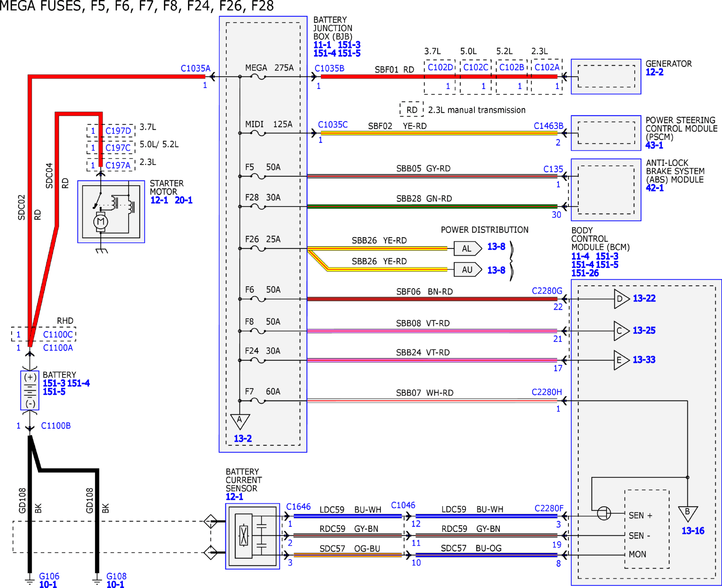Click the sensor circle symbol near SEN +
722x588 pixels.
click(604, 513)
